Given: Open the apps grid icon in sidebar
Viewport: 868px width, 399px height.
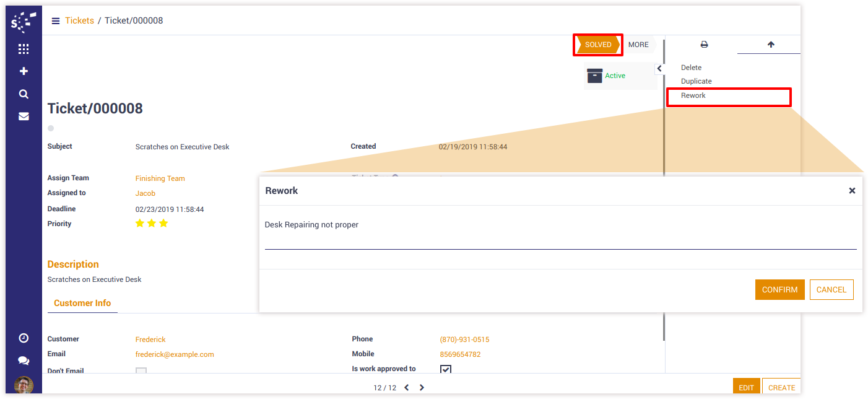Looking at the screenshot, I should [x=24, y=49].
